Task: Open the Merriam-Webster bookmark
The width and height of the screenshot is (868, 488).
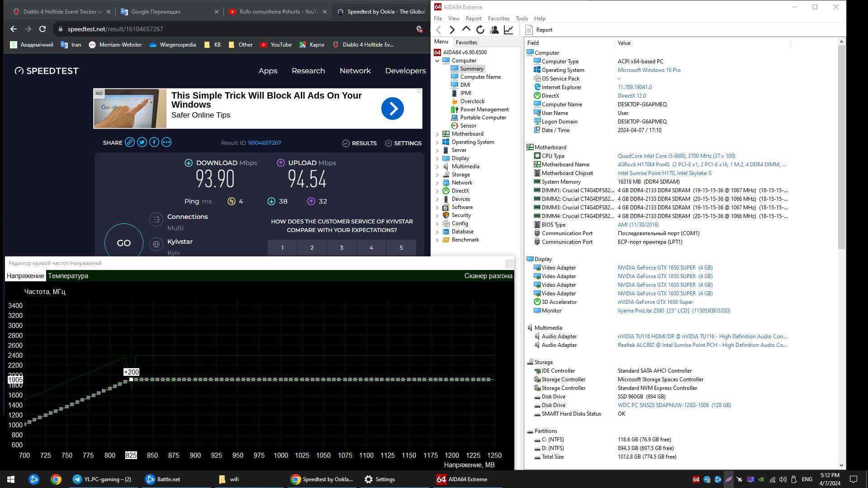Action: coord(115,45)
